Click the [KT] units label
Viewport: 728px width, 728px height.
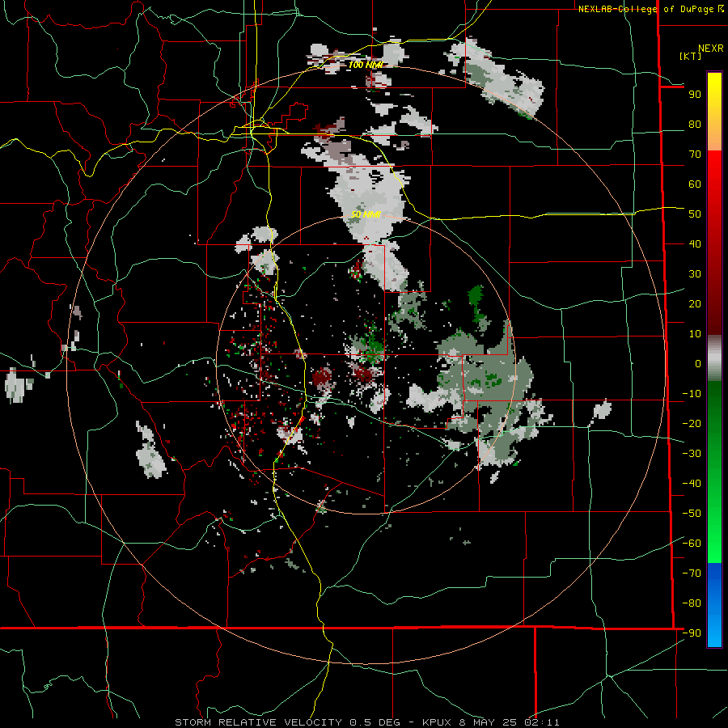pyautogui.click(x=691, y=56)
